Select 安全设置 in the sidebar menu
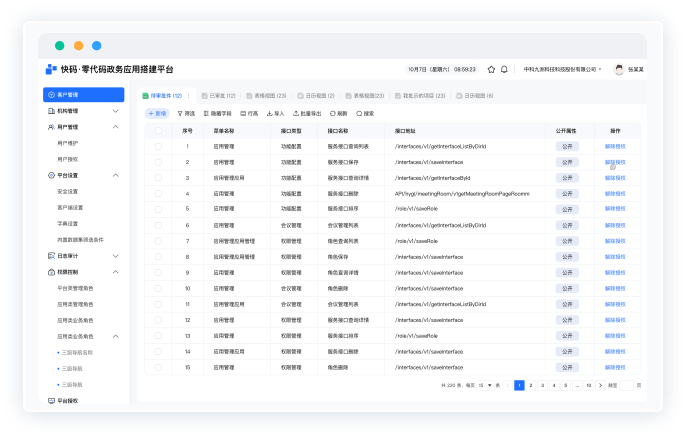Screen dimensions: 686x437 pyautogui.click(x=69, y=191)
